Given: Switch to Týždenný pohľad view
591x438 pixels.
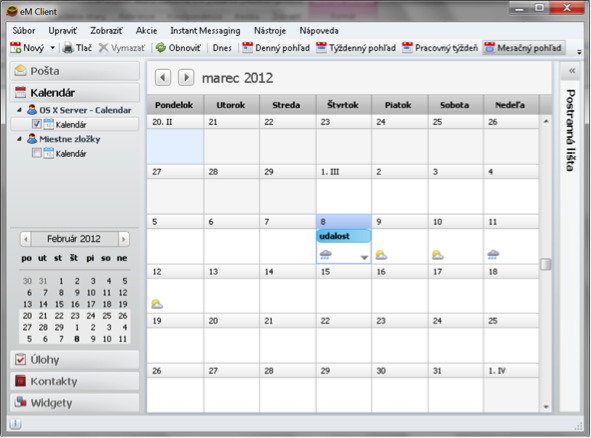Looking at the screenshot, I should (356, 48).
